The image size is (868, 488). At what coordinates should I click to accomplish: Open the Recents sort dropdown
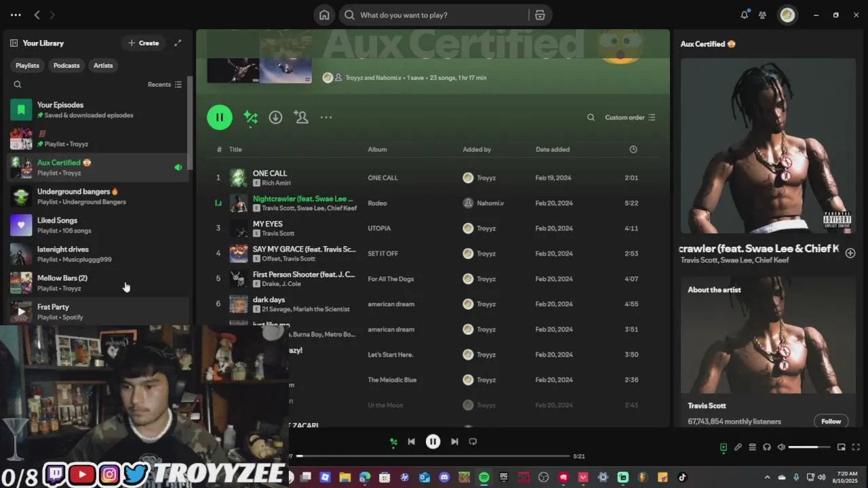165,85
